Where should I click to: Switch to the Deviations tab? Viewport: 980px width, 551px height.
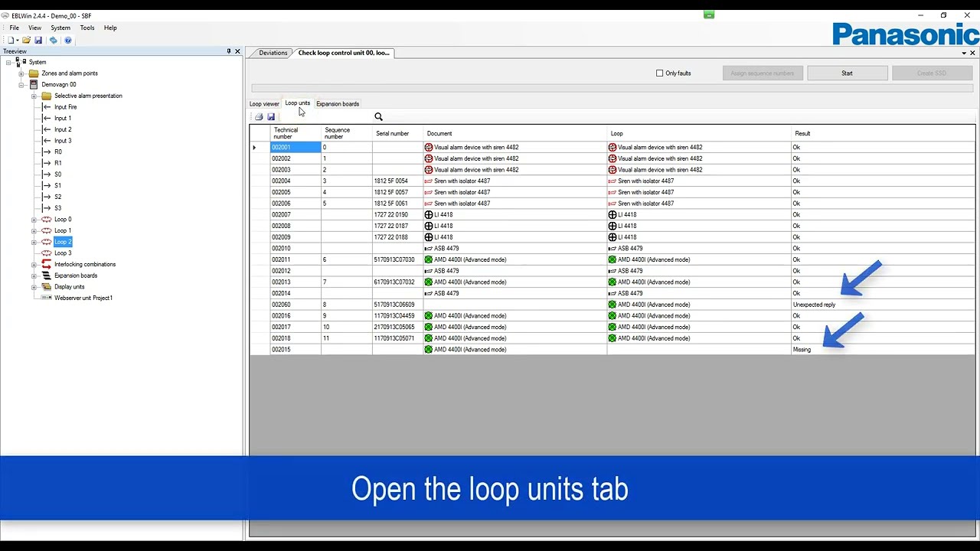(273, 53)
